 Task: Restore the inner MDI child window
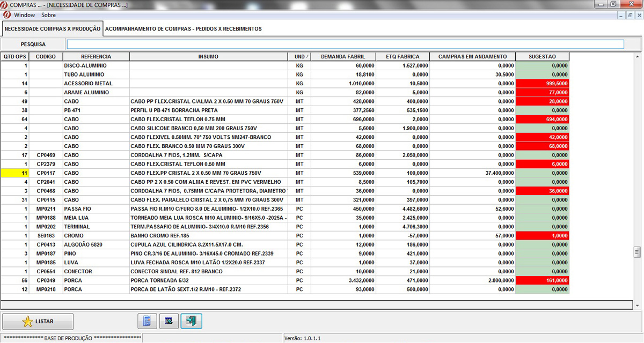[x=630, y=16]
